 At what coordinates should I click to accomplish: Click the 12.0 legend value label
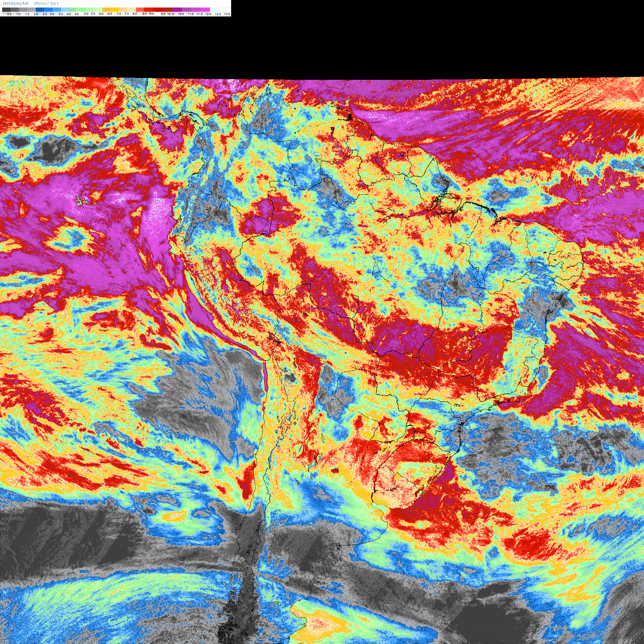coord(208,14)
